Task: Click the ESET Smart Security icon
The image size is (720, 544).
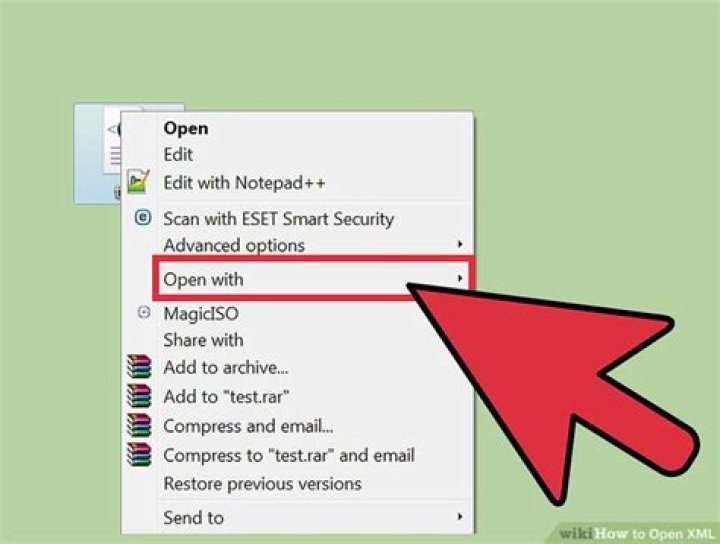Action: tap(143, 217)
